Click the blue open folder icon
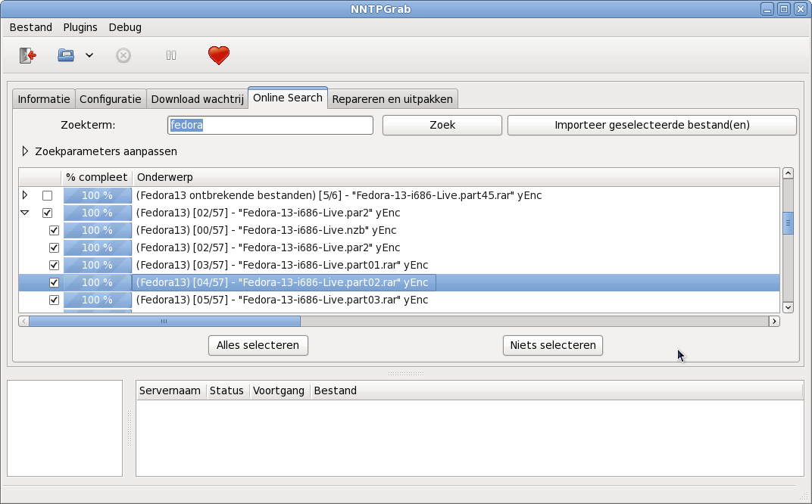Screen dimensions: 812x504 (x=66, y=55)
